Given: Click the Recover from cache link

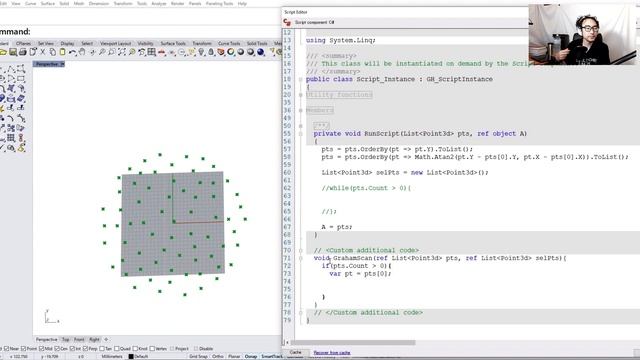Looking at the screenshot, I should (x=332, y=353).
